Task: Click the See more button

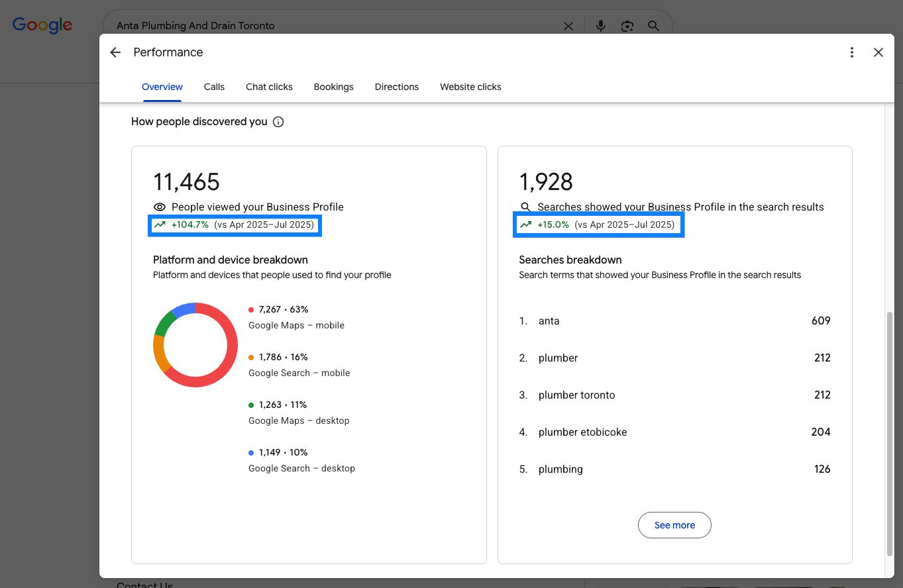Action: (674, 525)
